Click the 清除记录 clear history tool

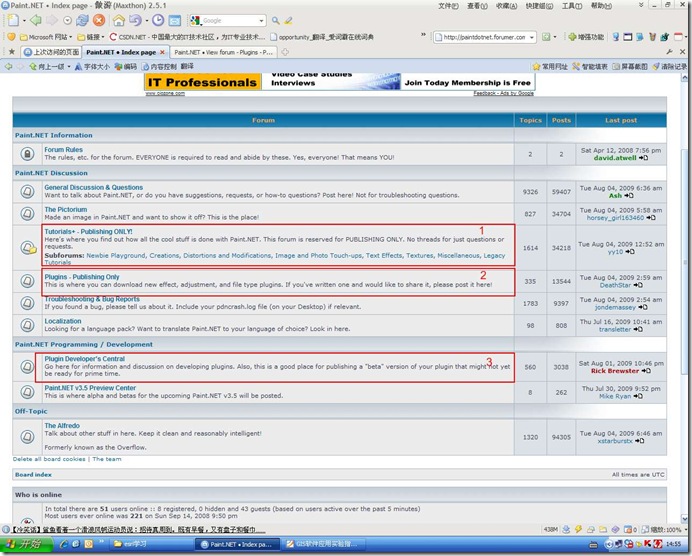(669, 67)
